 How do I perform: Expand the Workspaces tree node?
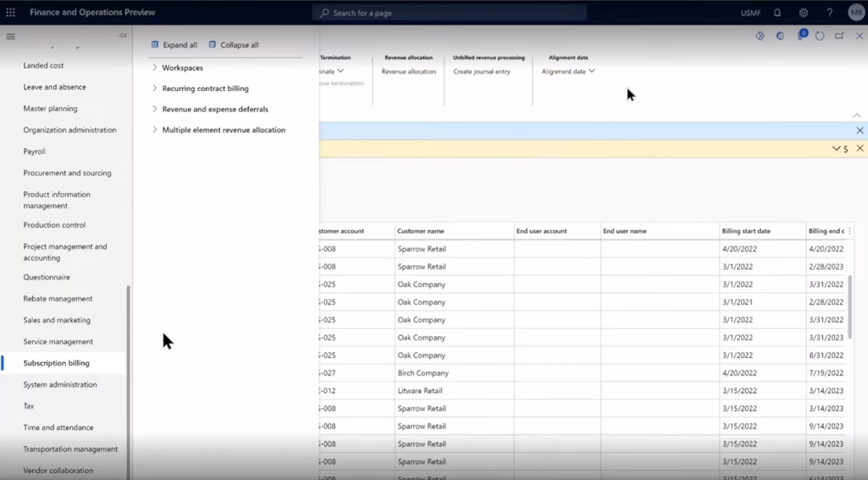click(x=155, y=68)
